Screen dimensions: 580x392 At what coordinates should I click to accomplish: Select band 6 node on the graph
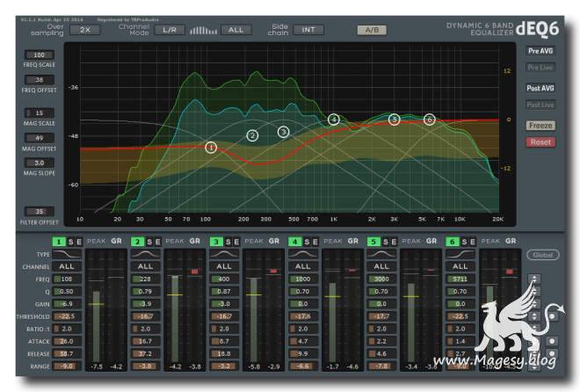[x=430, y=119]
